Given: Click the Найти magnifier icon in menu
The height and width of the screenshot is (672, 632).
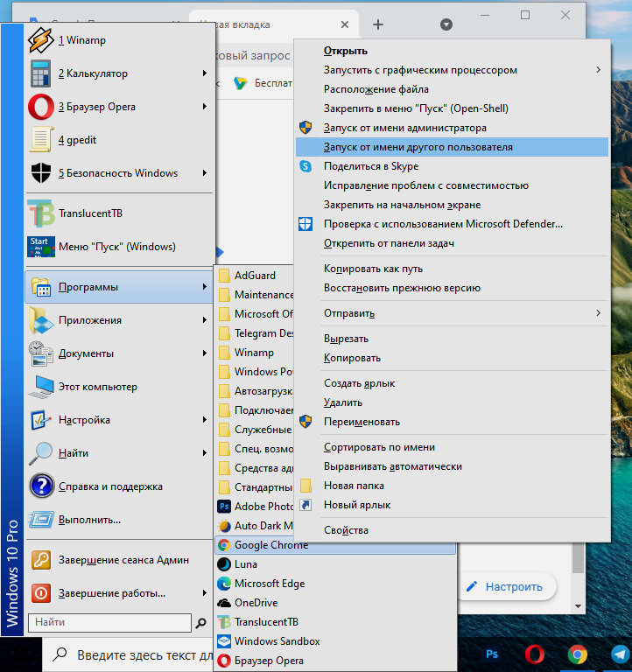Looking at the screenshot, I should coord(41,453).
